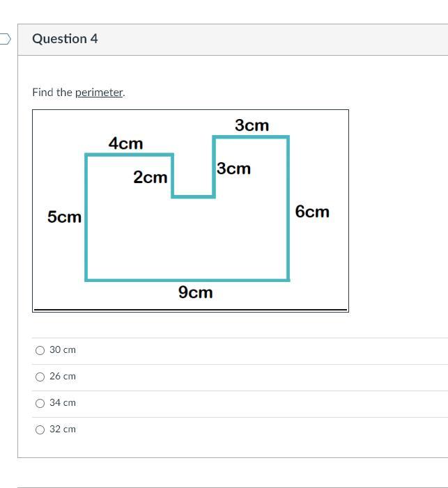Click the 6cm label right of the shape

coord(312,212)
